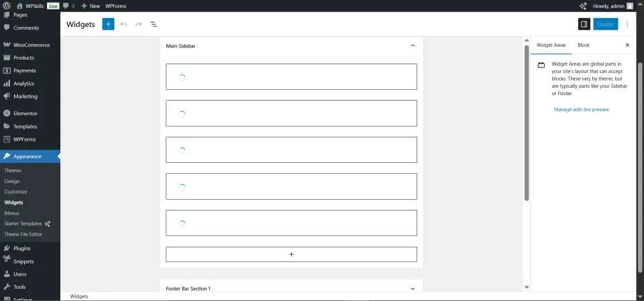The width and height of the screenshot is (644, 301).
Task: Select the third loading widget block
Action: pos(291,150)
